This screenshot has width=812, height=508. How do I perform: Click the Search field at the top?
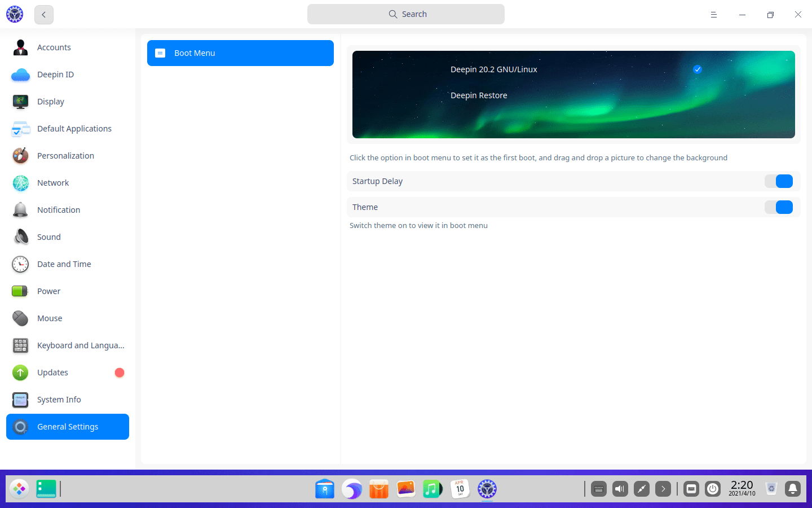coord(405,14)
